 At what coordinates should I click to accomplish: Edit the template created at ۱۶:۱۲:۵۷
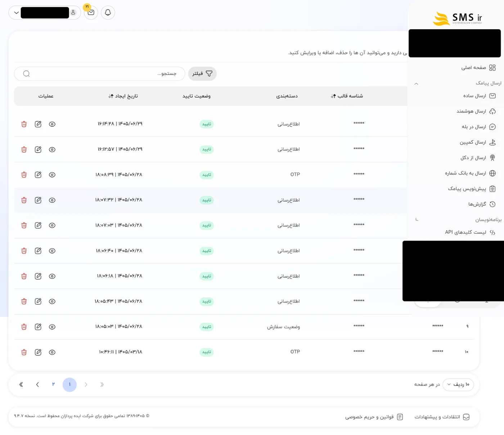point(38,149)
